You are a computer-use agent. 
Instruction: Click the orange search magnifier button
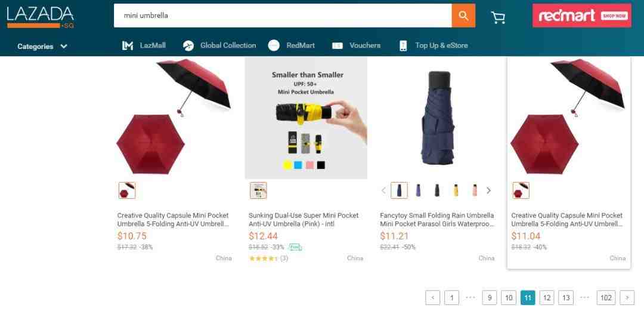463,16
